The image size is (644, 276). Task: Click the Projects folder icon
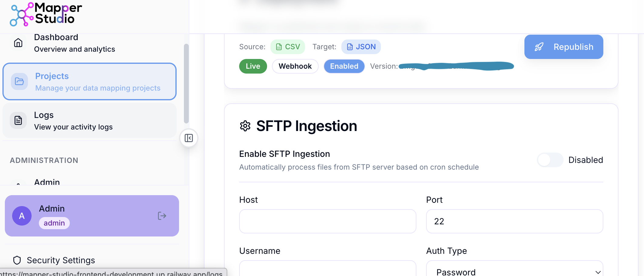[19, 81]
